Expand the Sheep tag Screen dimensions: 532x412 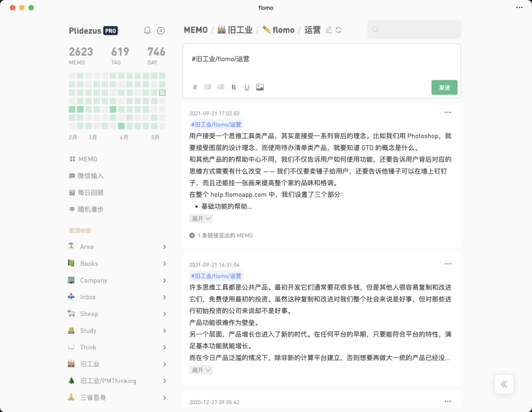pos(165,314)
